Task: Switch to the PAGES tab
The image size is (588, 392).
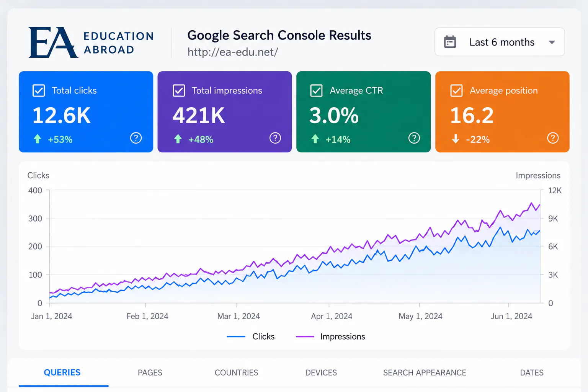Action: (x=150, y=372)
